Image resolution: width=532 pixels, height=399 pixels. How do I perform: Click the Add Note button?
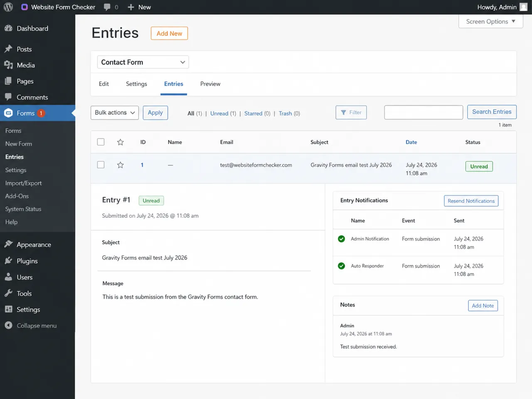[483, 306]
